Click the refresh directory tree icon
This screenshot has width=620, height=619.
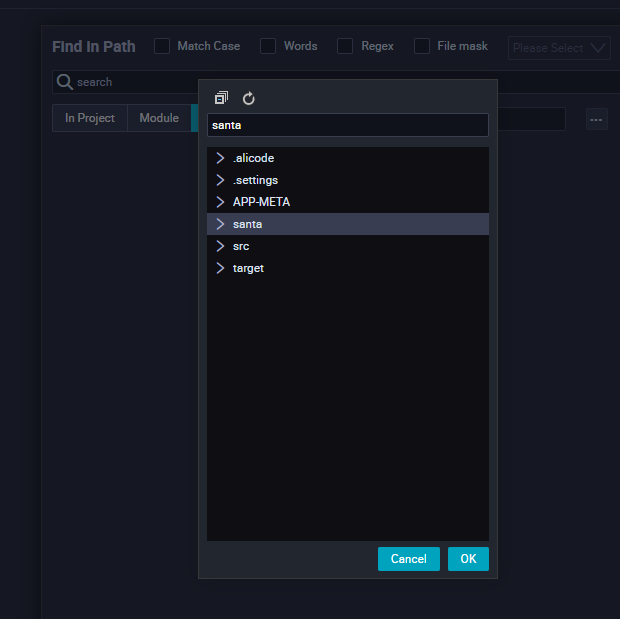[249, 98]
